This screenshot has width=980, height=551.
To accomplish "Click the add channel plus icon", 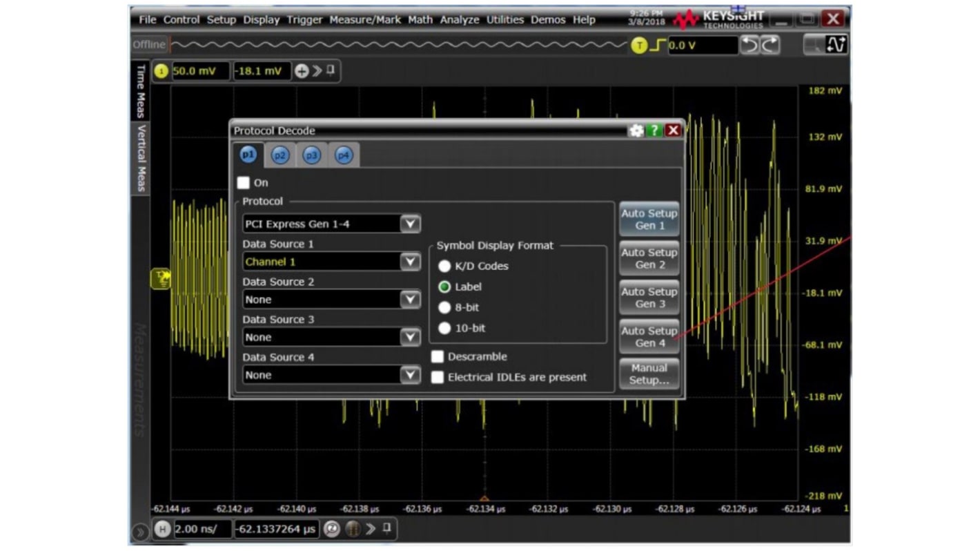I will (x=301, y=71).
